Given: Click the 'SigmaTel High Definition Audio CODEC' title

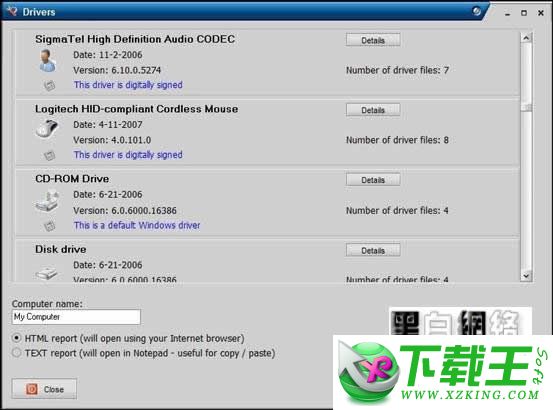Looking at the screenshot, I should pos(135,39).
